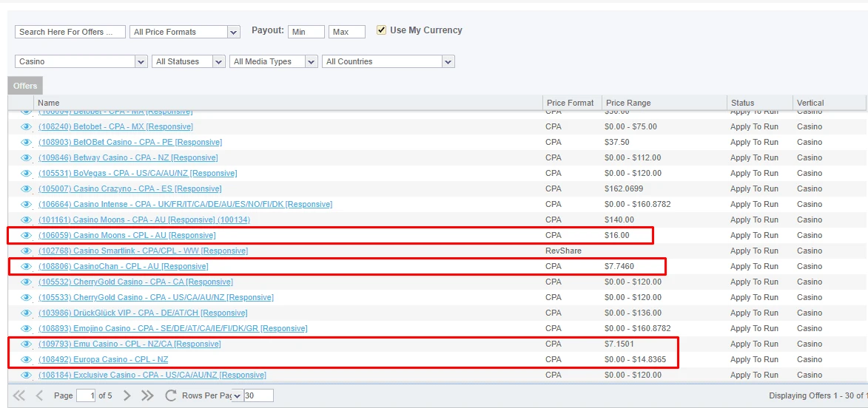Sort by Status column header
868x408 pixels.
(760, 103)
